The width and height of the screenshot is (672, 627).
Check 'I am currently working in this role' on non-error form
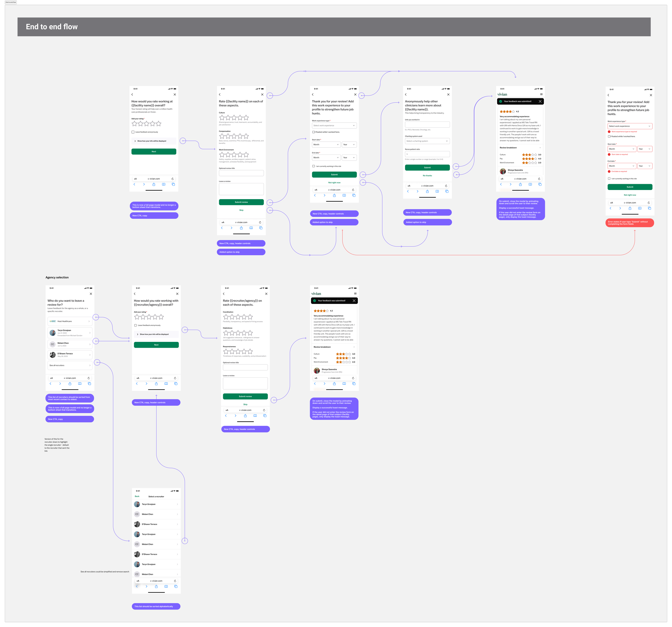[313, 166]
